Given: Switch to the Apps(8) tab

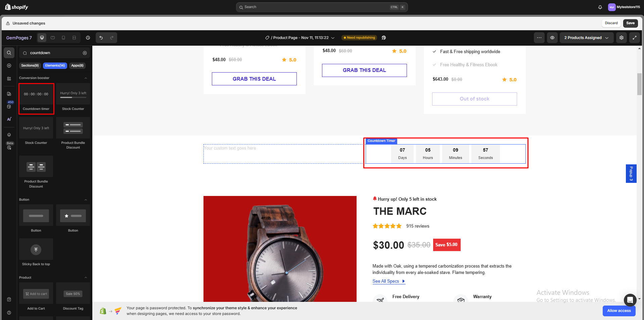Looking at the screenshot, I should pyautogui.click(x=77, y=65).
